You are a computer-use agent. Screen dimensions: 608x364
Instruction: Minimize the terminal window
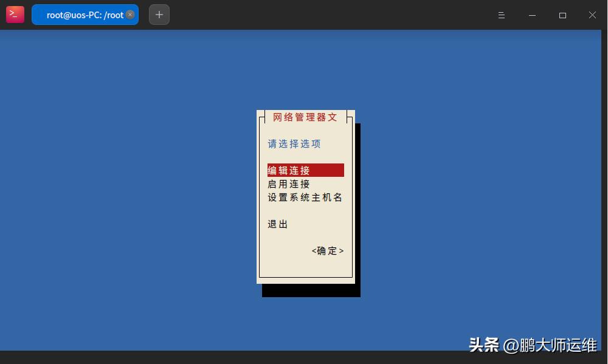point(532,15)
